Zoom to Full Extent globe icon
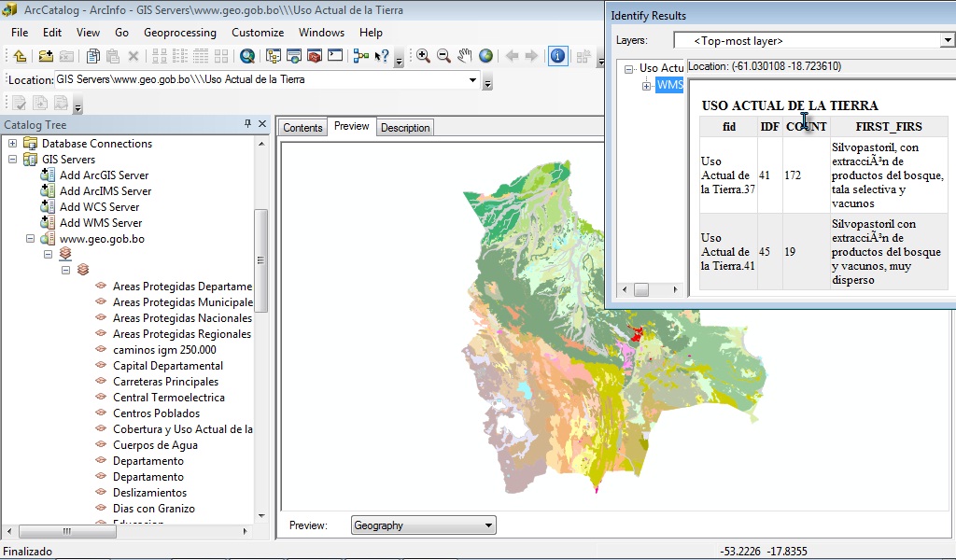Viewport: 956px width, 560px height. pos(485,56)
